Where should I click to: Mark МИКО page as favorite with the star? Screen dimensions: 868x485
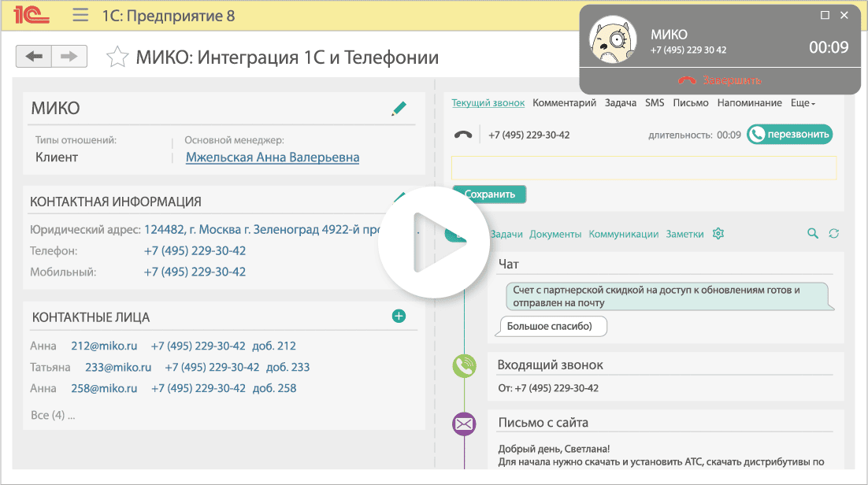click(x=117, y=56)
